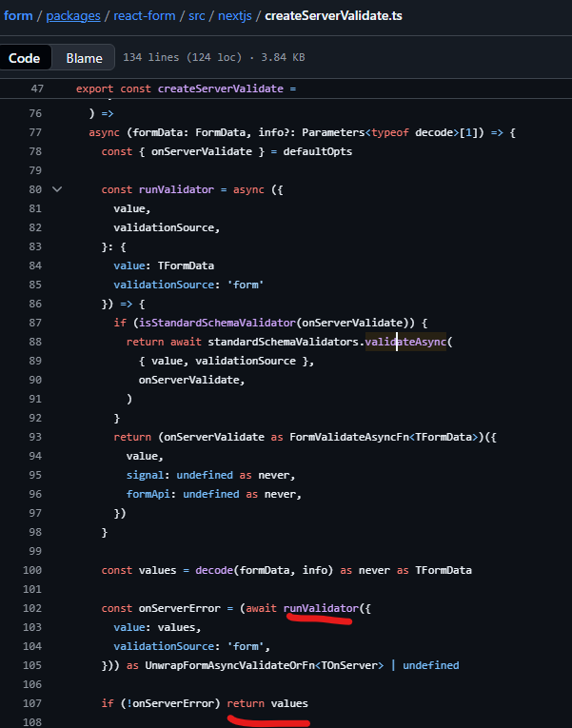This screenshot has height=728, width=572.
Task: Open the 'form' breadcrumb link
Action: 18,16
